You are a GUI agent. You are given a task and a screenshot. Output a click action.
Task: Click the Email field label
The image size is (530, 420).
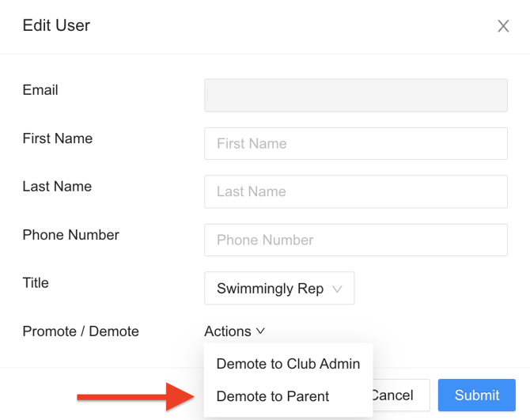[40, 90]
